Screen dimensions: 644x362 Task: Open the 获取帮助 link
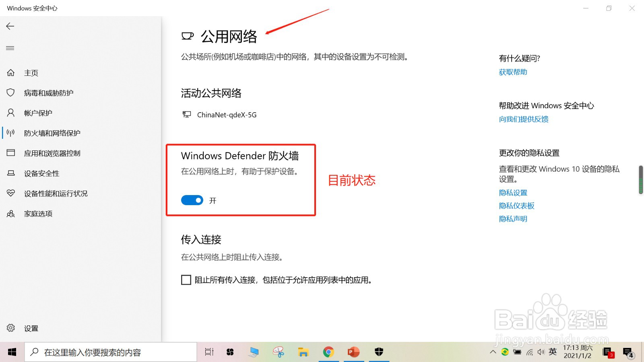click(512, 72)
